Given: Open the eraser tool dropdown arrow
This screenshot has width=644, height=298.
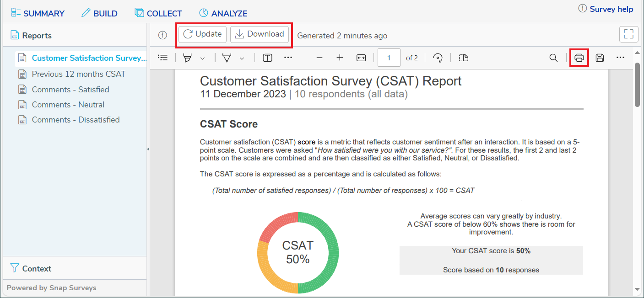Looking at the screenshot, I should coord(242,58).
